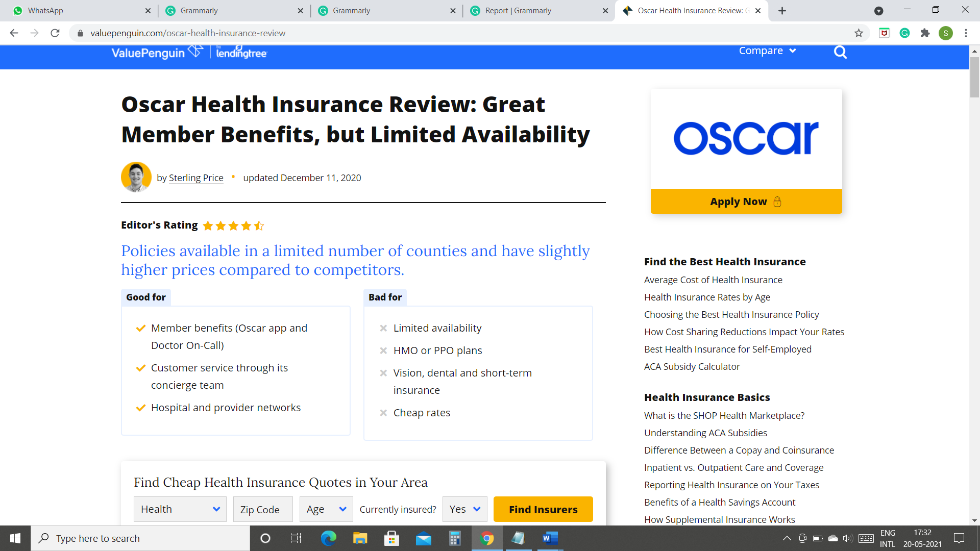Open the Health insurance type dropdown

(180, 509)
